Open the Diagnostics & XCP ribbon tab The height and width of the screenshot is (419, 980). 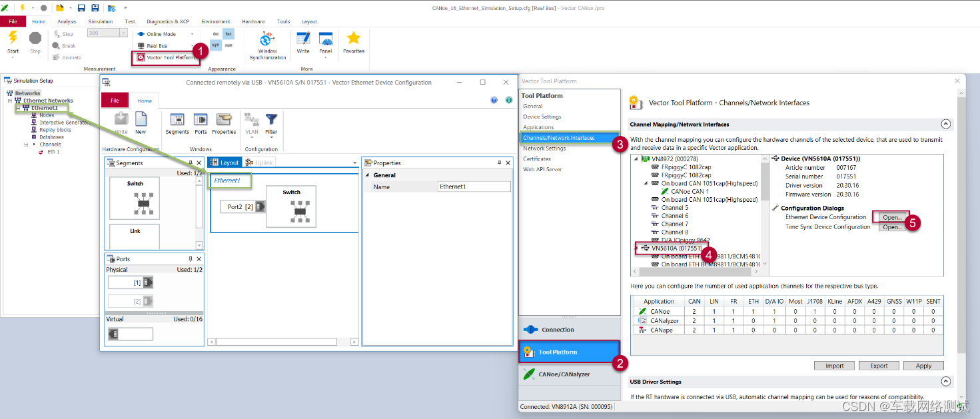pyautogui.click(x=168, y=21)
